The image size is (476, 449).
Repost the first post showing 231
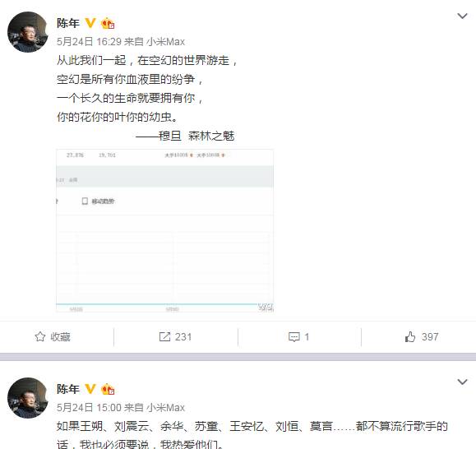click(175, 336)
